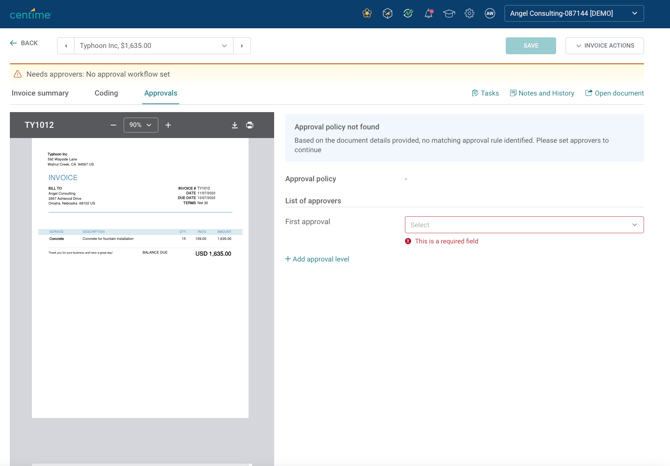This screenshot has width=670, height=466.
Task: Click Open document link
Action: coord(614,93)
